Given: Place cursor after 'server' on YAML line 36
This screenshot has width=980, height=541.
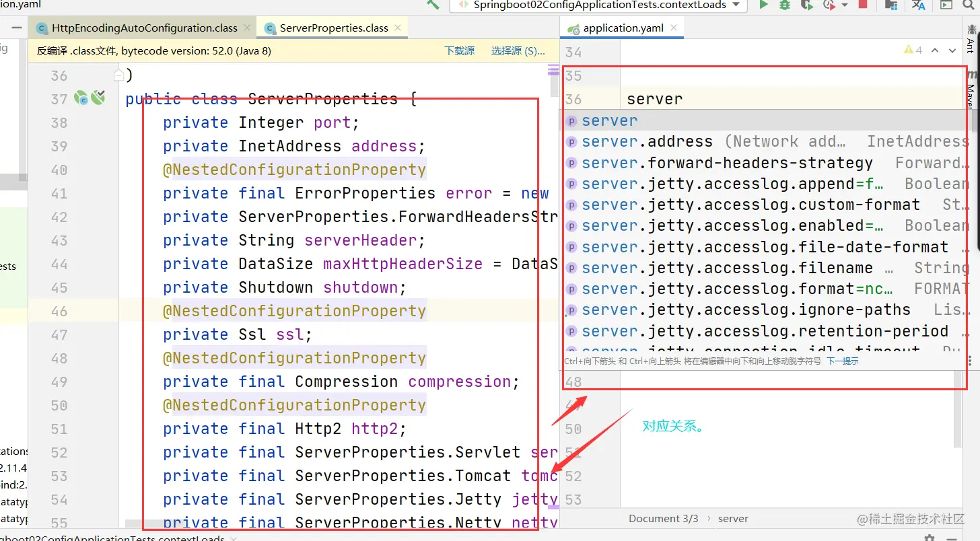Looking at the screenshot, I should [x=683, y=99].
